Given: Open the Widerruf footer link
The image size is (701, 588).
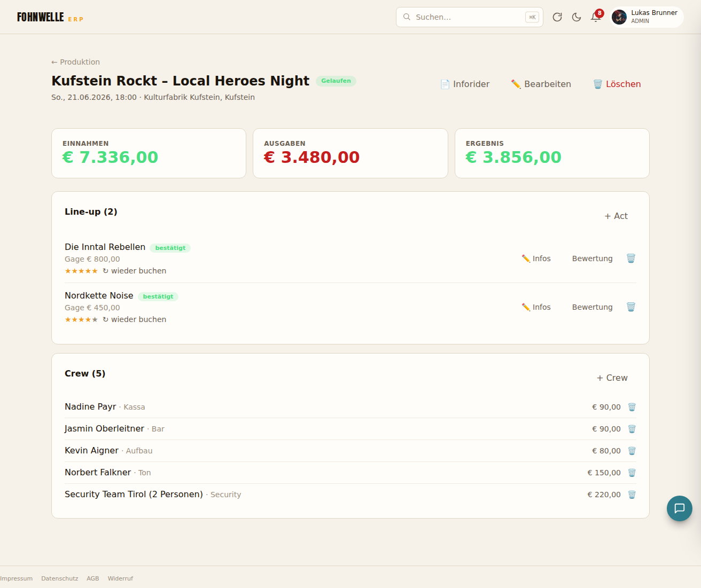Looking at the screenshot, I should pos(120,578).
